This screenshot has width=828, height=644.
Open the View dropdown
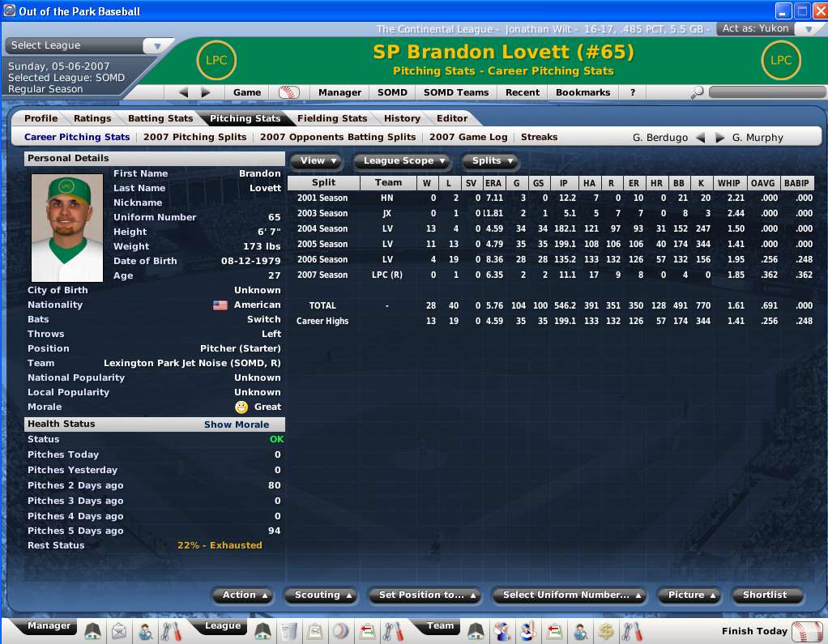318,161
